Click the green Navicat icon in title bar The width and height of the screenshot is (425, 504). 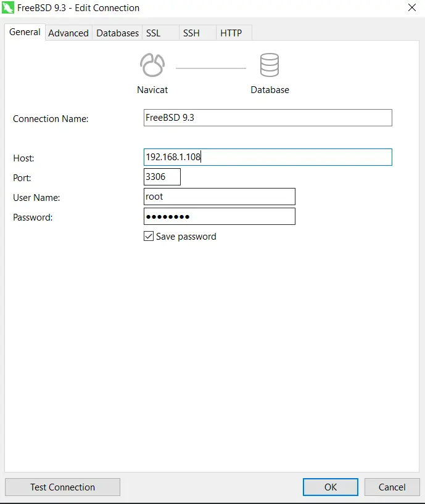coord(9,8)
